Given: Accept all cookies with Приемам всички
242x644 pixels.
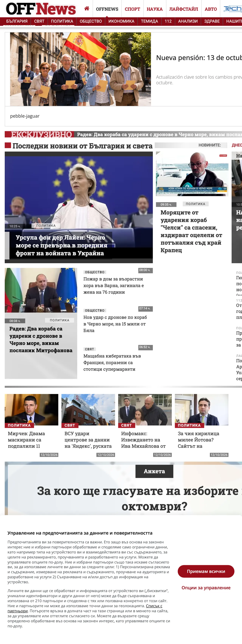Looking at the screenshot, I should coord(206,571).
